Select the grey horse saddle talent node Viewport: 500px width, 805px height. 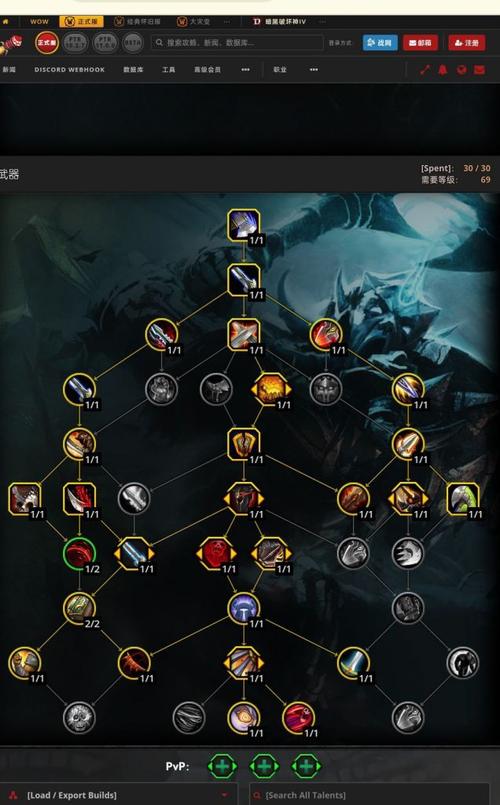pyautogui.click(x=216, y=389)
